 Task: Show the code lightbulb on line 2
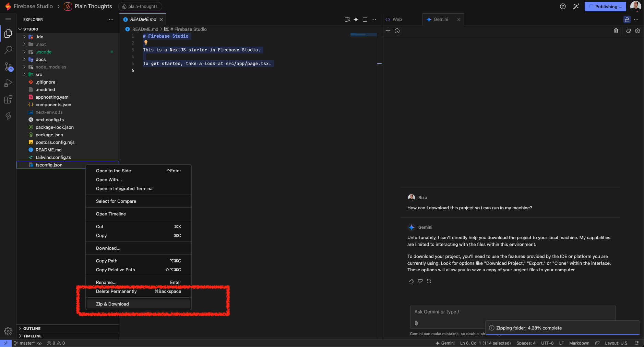coord(146,42)
